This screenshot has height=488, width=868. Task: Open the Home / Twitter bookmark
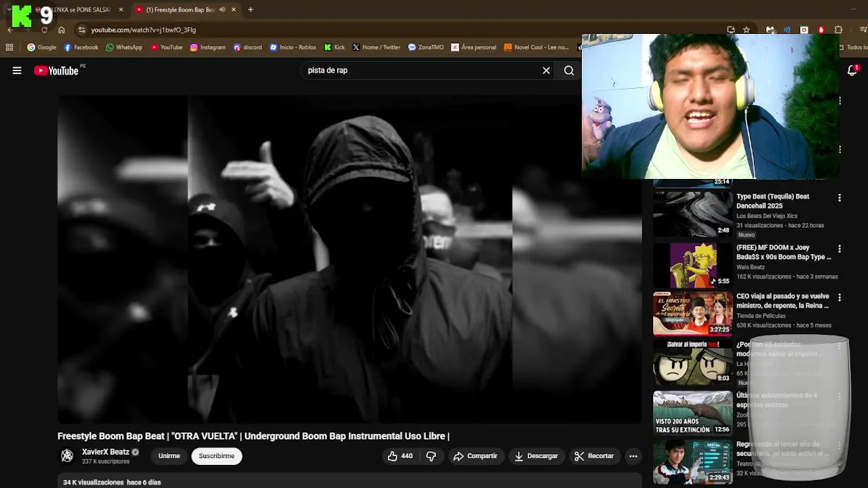pos(376,47)
